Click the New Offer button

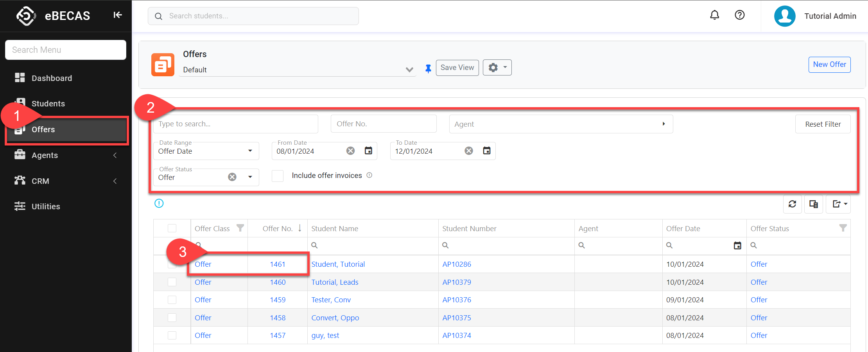tap(829, 65)
